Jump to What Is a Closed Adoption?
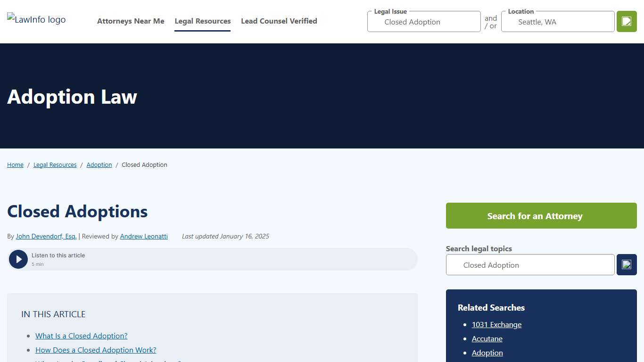Screen dimensions: 644x362 pos(82,336)
